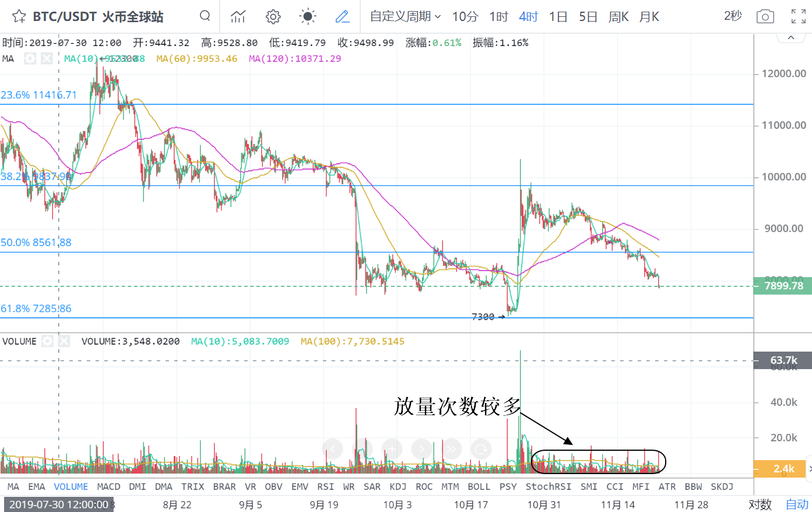Open the chart indicators icon in the toolbar

[238, 16]
